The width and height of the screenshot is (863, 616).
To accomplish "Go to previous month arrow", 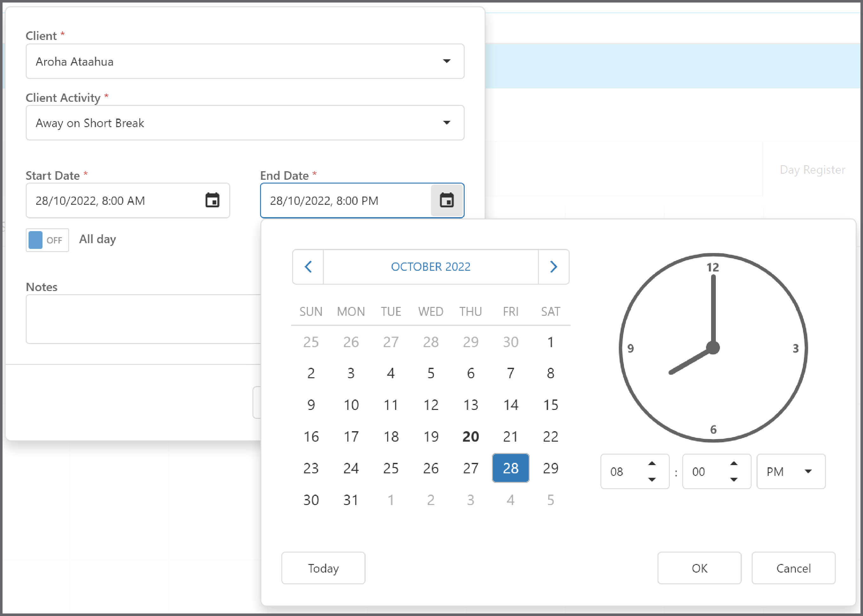I will [x=308, y=267].
